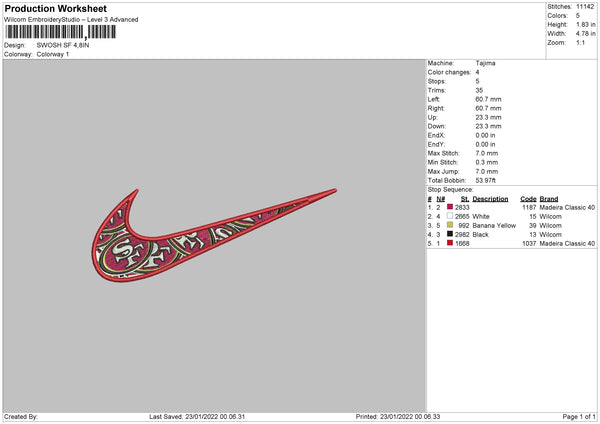The image size is (600, 424).
Task: Click the Stitches value '11142'
Action: tap(585, 7)
